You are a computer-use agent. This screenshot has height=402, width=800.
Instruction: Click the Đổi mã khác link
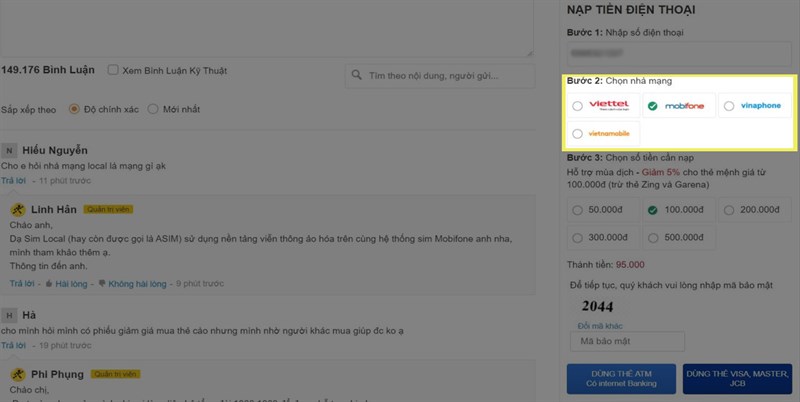pos(600,326)
